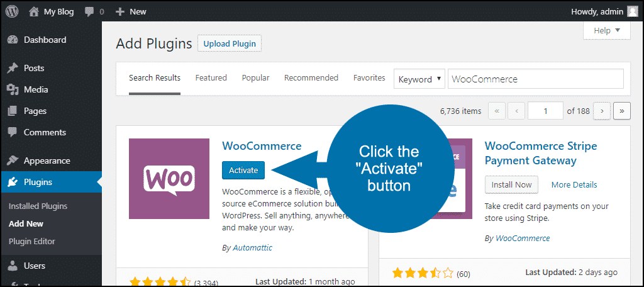Screen dimensions: 644x287
Task: Click the admin avatar picture
Action: pyautogui.click(x=633, y=12)
